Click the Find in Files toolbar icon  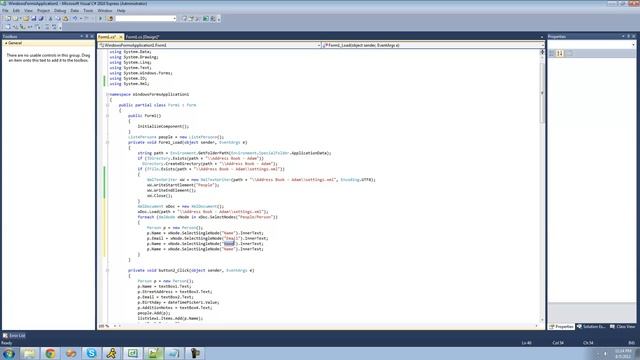point(110,18)
